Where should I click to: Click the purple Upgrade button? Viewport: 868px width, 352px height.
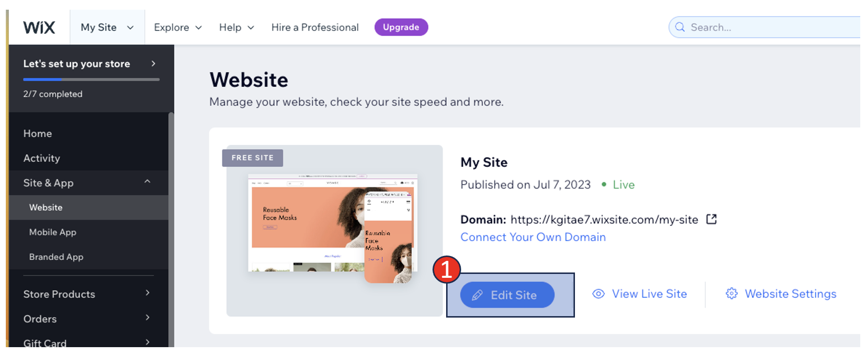(401, 27)
